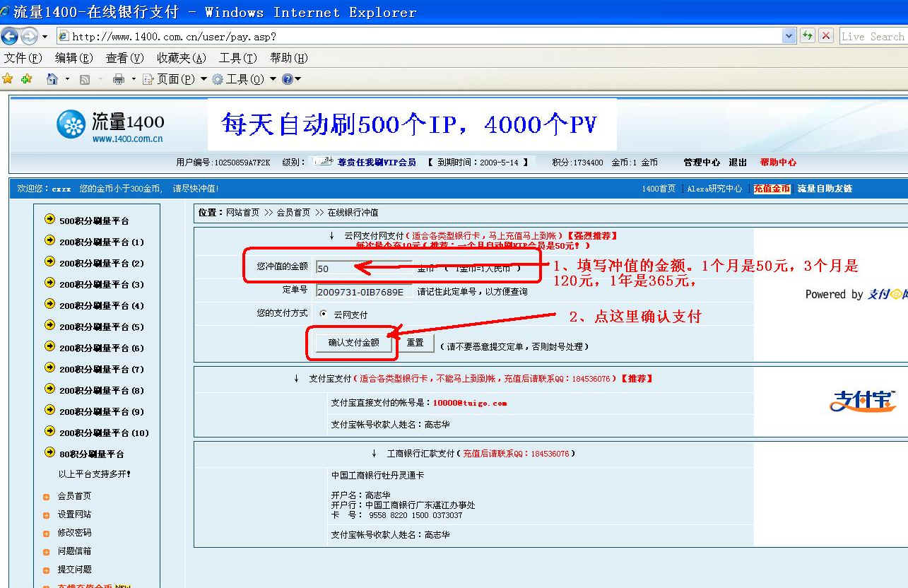The height and width of the screenshot is (588, 908).
Task: Open 问题信箱 sidebar link
Action: (74, 551)
